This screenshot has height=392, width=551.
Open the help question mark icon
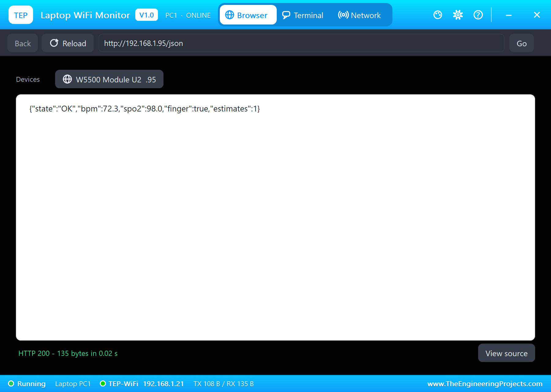pyautogui.click(x=478, y=15)
